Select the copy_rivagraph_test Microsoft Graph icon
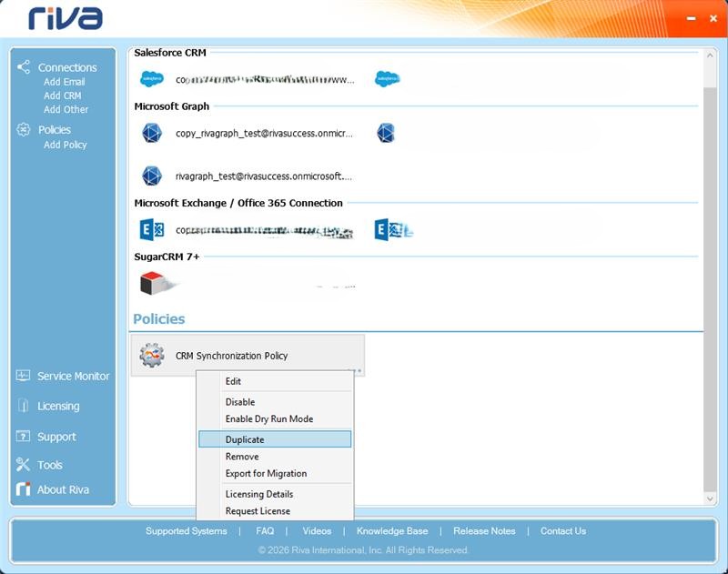Viewport: 728px width, 574px height. [152, 133]
